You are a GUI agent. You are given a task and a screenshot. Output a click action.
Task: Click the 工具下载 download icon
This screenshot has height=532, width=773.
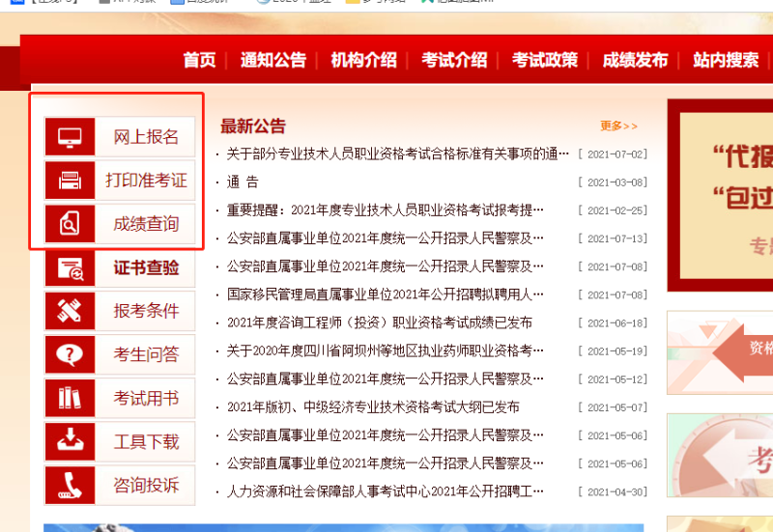tap(70, 441)
